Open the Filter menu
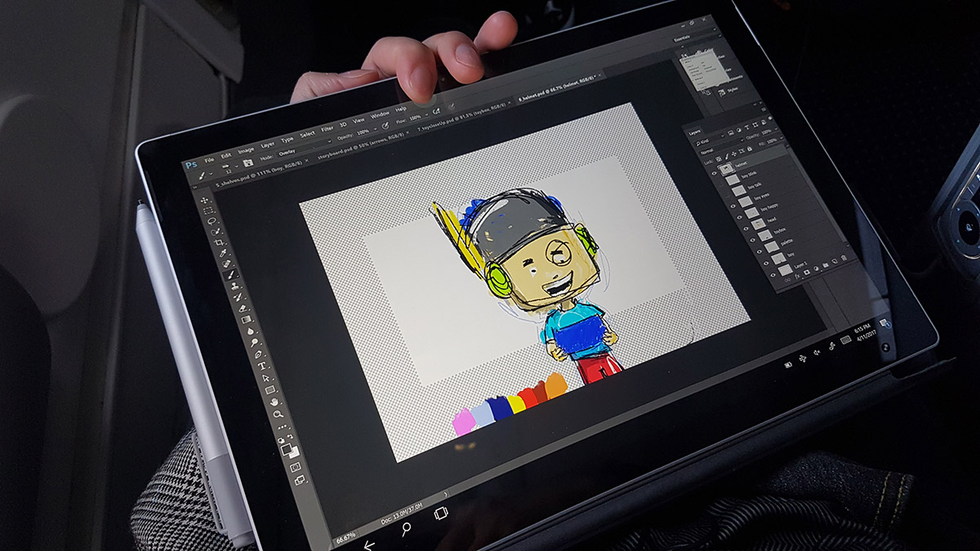980x551 pixels. [x=327, y=129]
